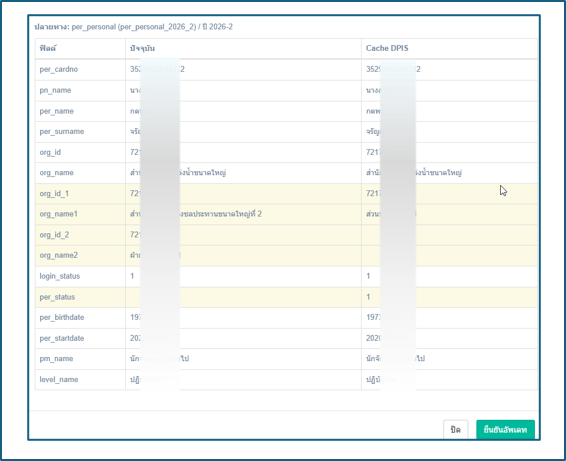
Task: Click current value in org_name row
Action: (178, 173)
